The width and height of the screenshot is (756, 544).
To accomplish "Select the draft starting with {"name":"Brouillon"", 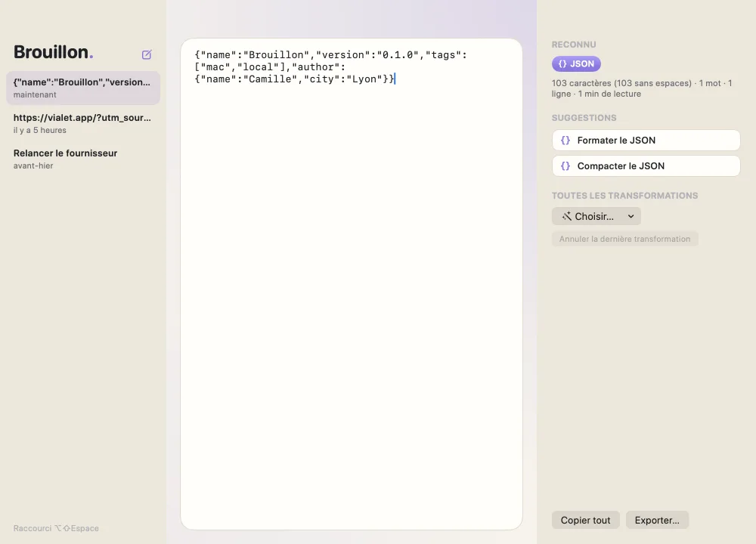I will pyautogui.click(x=83, y=88).
